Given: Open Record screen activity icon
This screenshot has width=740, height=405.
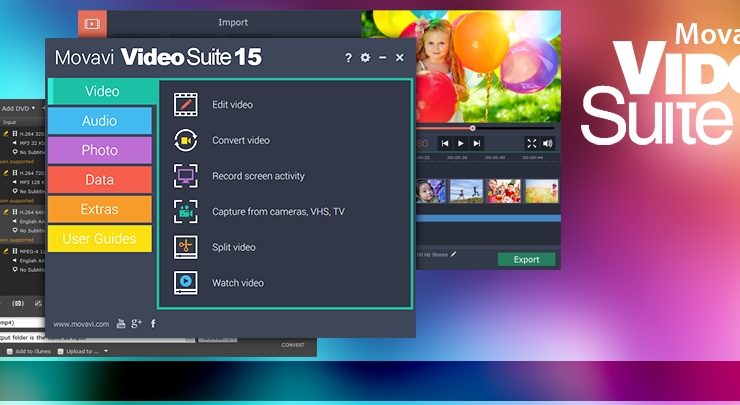Looking at the screenshot, I should point(185,176).
